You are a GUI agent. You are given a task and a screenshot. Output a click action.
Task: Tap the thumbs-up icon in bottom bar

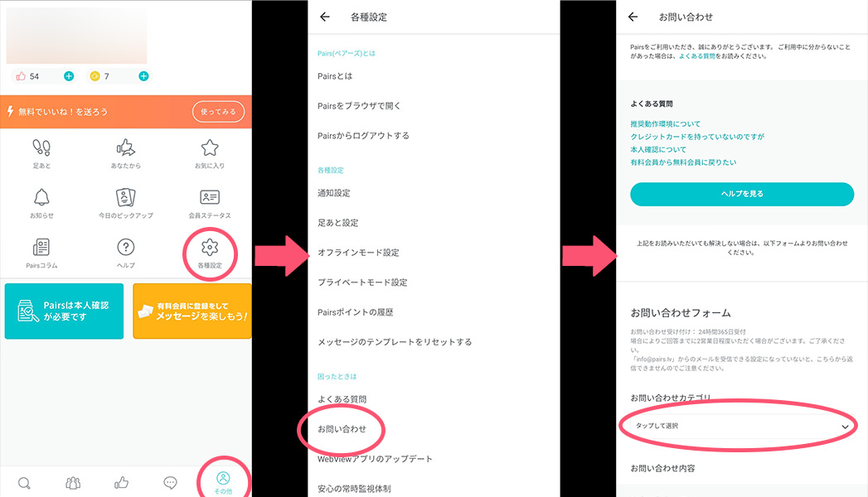pyautogui.click(x=121, y=483)
